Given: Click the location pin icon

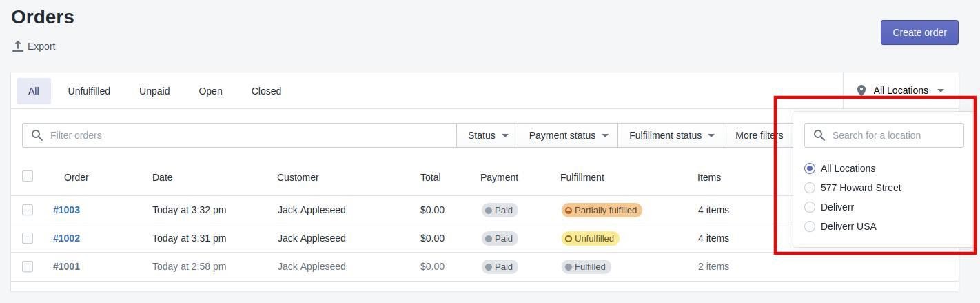Looking at the screenshot, I should (x=861, y=90).
